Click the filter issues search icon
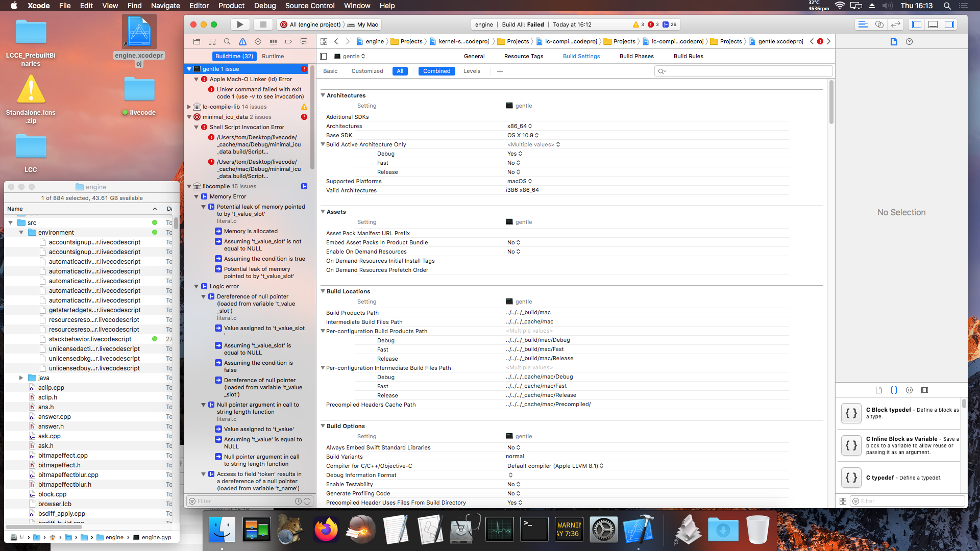The height and width of the screenshot is (551, 980). (193, 500)
